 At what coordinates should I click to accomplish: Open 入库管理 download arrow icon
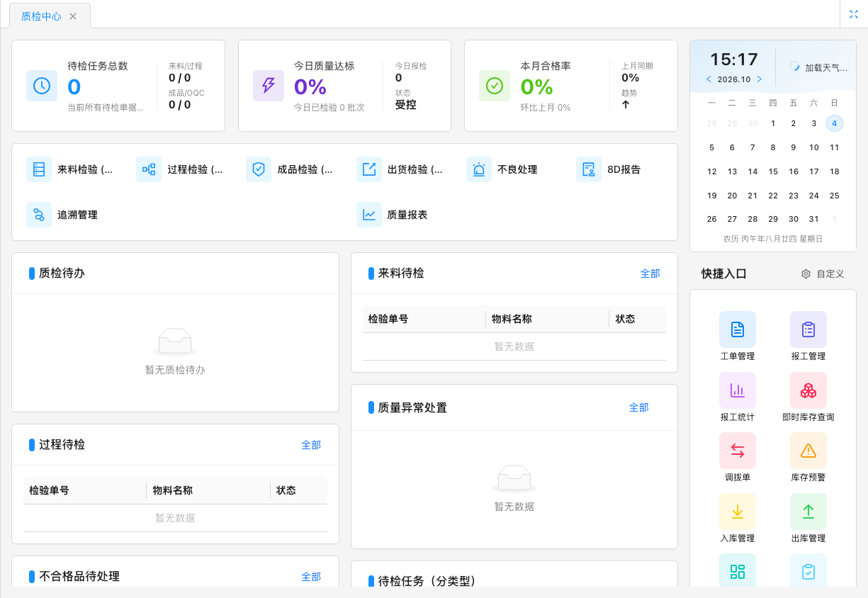click(738, 512)
